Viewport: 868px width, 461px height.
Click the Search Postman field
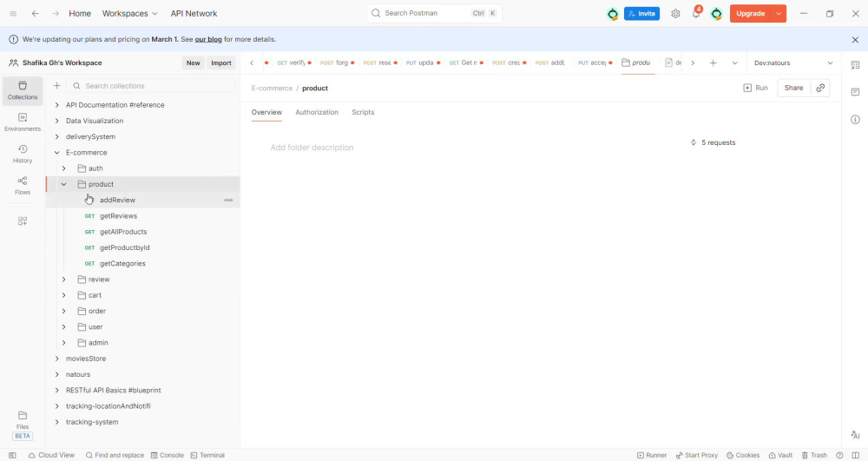[434, 13]
